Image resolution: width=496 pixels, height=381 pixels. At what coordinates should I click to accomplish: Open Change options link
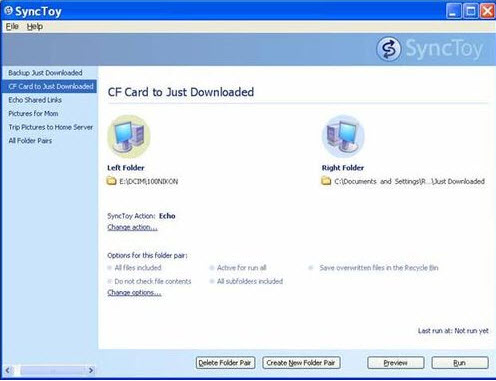point(134,293)
